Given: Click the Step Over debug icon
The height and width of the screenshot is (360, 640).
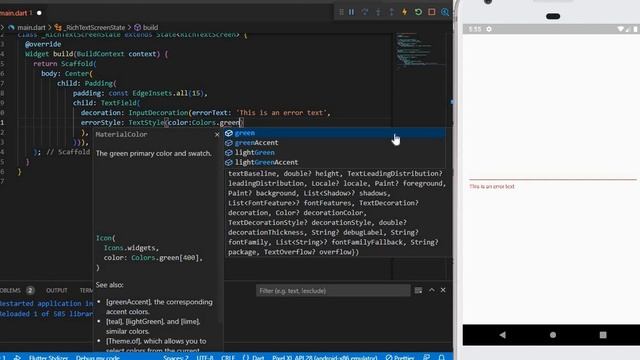Looking at the screenshot, I should (x=364, y=12).
